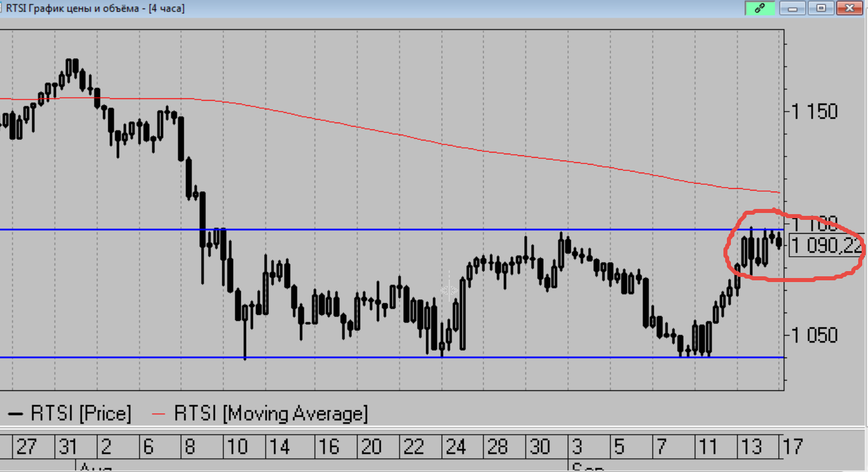Click date 13 on the time axis
868x472 pixels.
(751, 447)
